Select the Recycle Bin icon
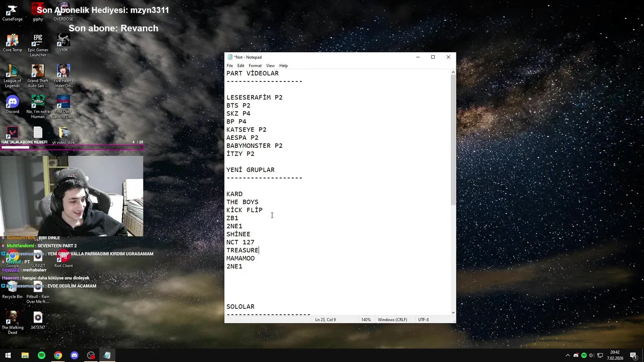Image resolution: width=644 pixels, height=362 pixels. tap(12, 289)
